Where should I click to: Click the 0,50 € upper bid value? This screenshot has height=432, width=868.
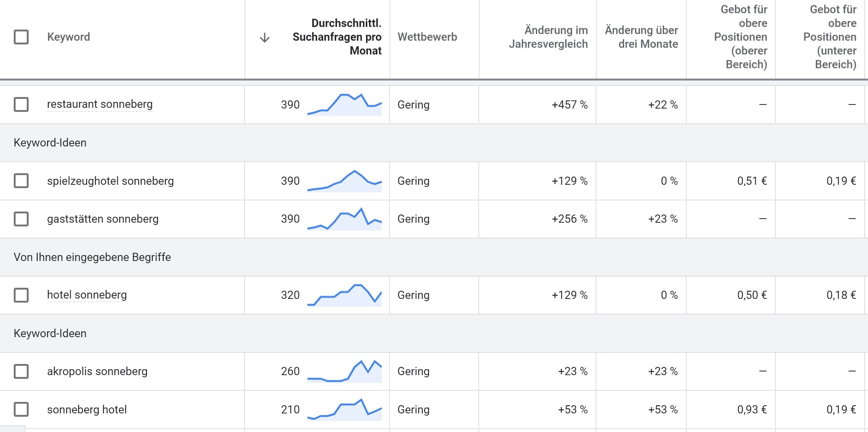click(752, 295)
